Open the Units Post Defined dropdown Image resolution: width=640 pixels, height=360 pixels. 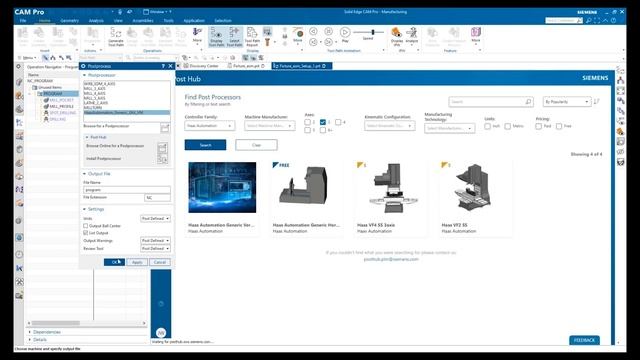tap(155, 219)
